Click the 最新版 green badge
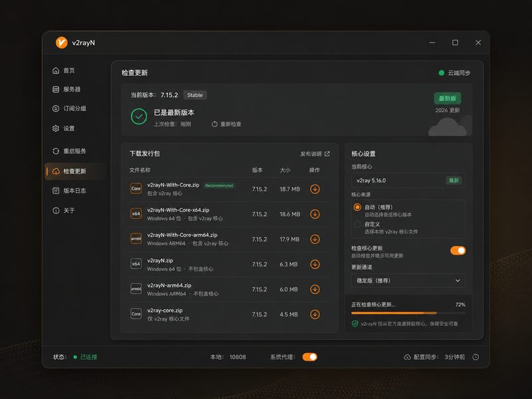 pos(447,98)
